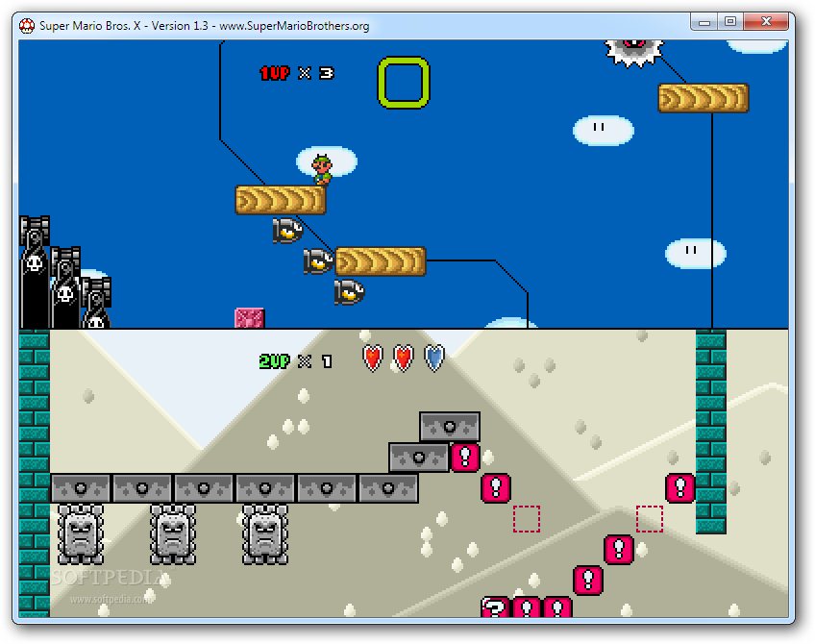Click the first red heart for player two
Screen dimensions: 815x644
tap(373, 359)
